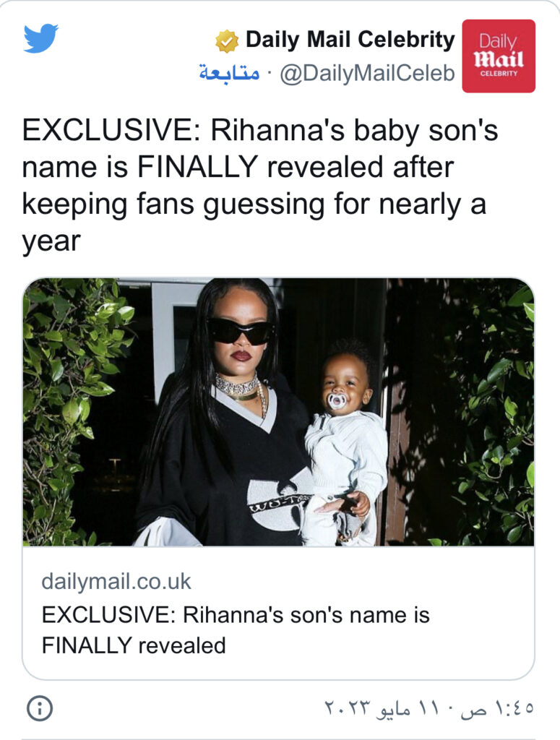Screen dimensions: 560x740
Task: Click the blue Twitter bird logo
Action: point(40,38)
